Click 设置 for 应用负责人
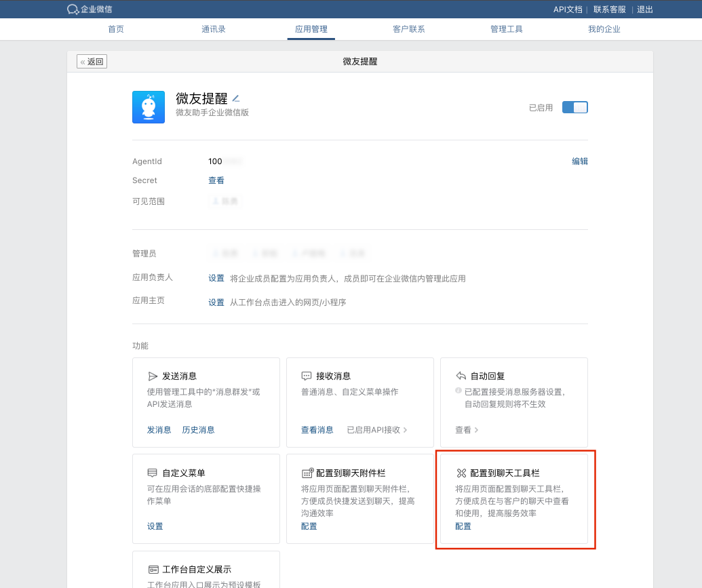This screenshot has width=702, height=588. click(x=216, y=278)
